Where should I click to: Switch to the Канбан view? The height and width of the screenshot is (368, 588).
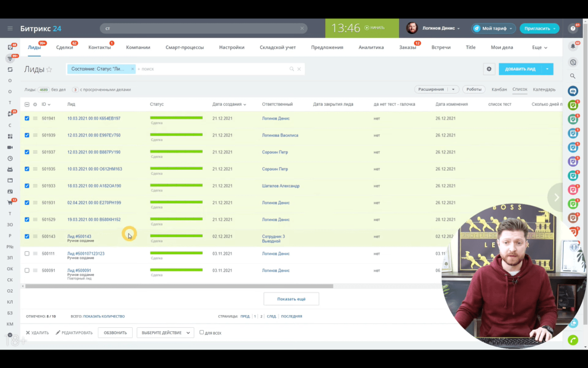499,89
